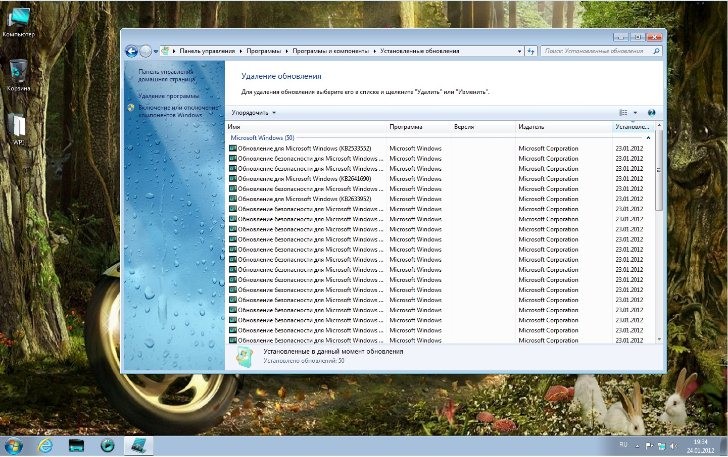Open the recent pages dropdown arrow
Image resolution: width=728 pixels, height=457 pixels.
click(x=156, y=52)
